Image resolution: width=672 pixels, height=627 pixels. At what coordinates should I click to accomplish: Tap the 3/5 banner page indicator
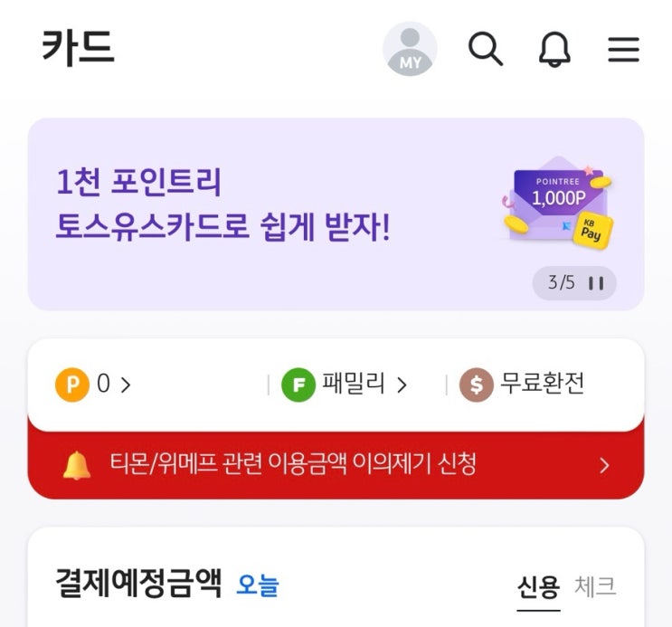point(561,282)
